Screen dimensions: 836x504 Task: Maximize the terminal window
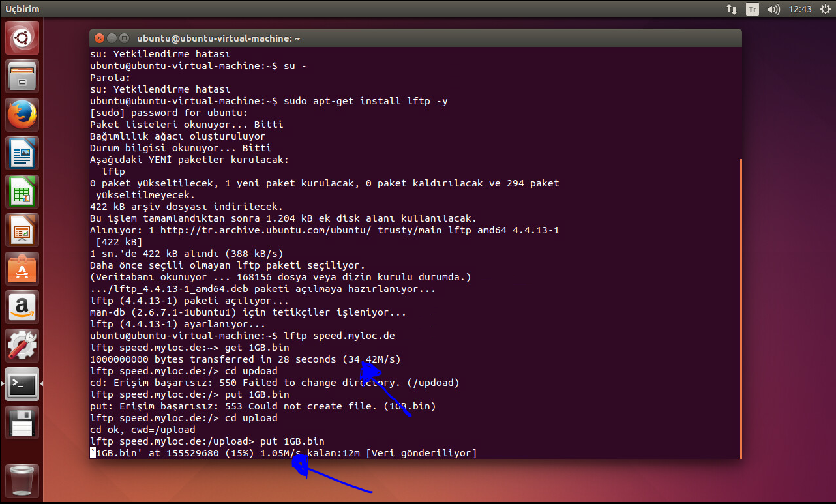click(123, 38)
